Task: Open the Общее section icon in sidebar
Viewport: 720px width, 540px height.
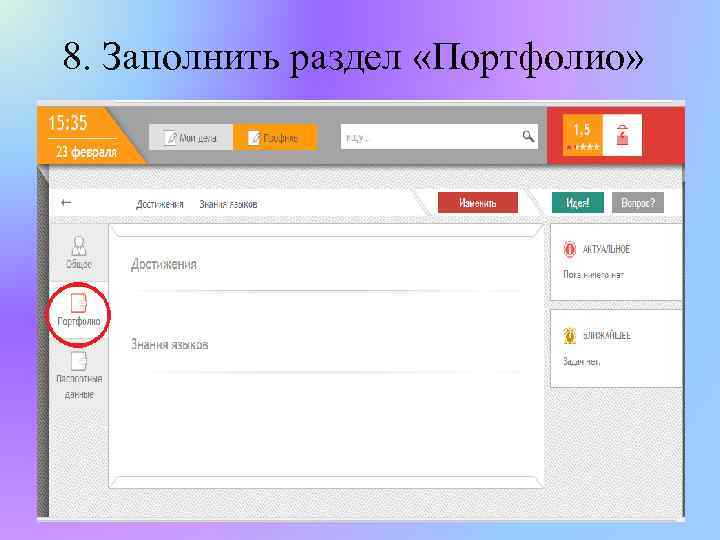Action: 79,247
